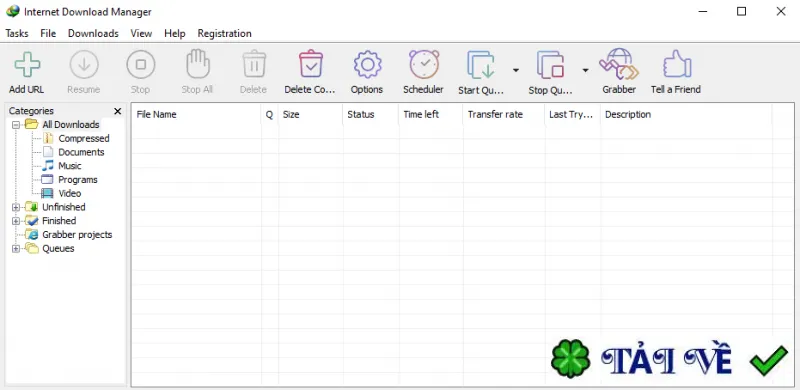Image resolution: width=800 pixels, height=390 pixels.
Task: Close the Categories panel
Action: click(x=118, y=111)
